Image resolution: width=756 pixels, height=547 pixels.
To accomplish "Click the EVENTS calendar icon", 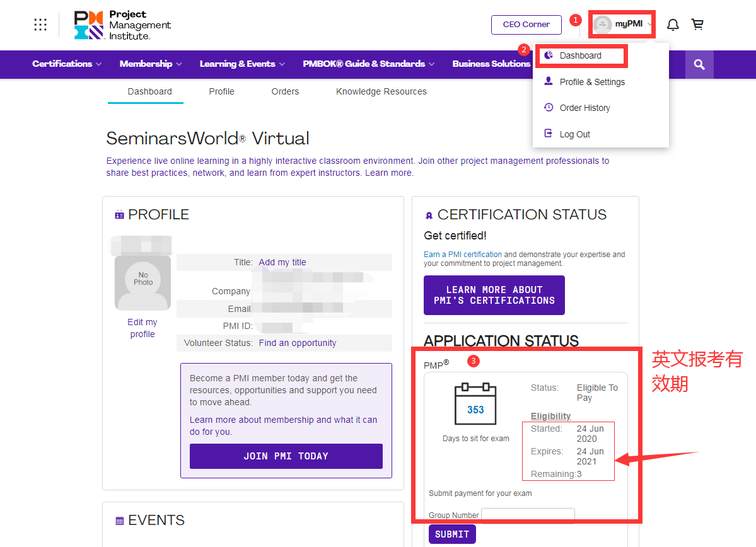I will tap(120, 521).
